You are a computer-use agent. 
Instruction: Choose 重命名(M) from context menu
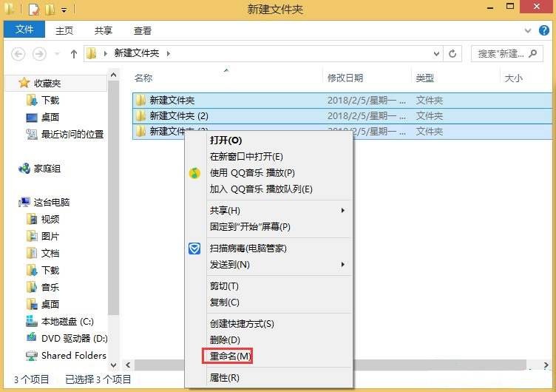231,356
